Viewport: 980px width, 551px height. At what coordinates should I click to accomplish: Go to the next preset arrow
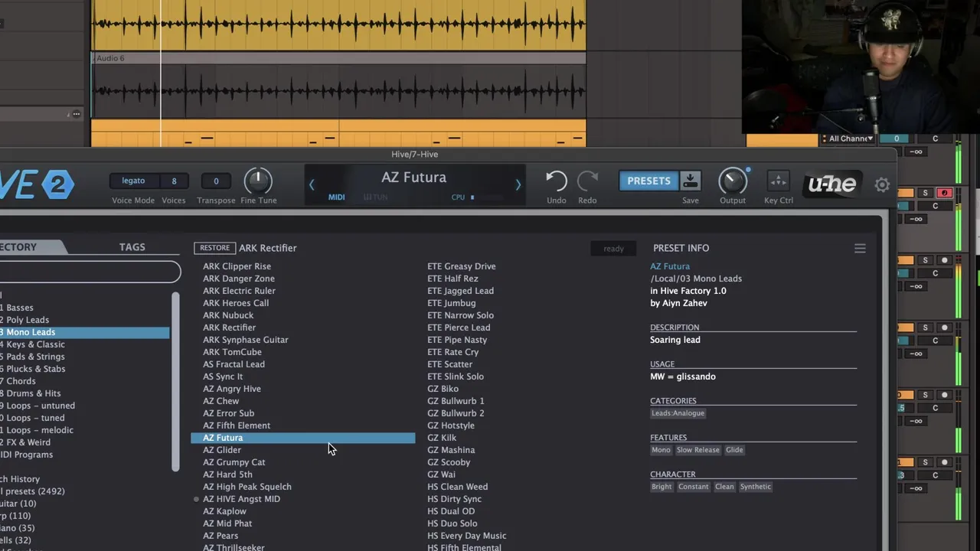[x=518, y=184]
